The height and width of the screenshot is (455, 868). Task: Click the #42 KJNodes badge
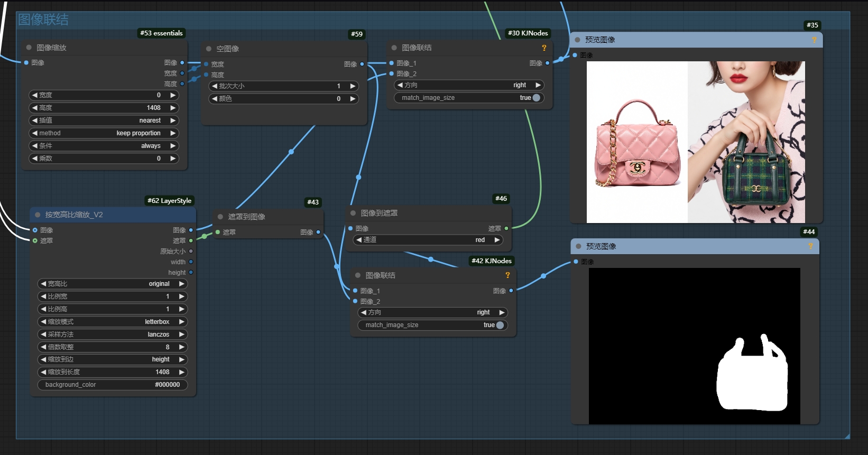(492, 261)
